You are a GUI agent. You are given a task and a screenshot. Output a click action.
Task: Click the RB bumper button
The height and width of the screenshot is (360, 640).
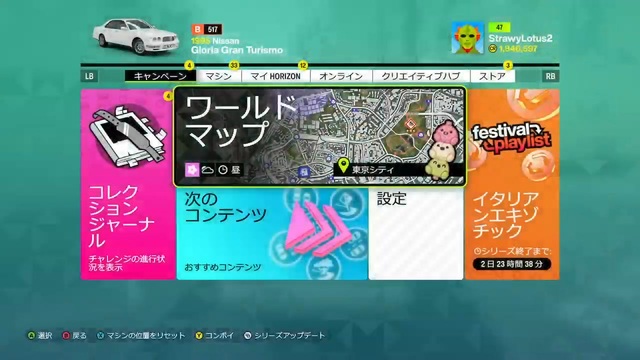[x=550, y=76]
